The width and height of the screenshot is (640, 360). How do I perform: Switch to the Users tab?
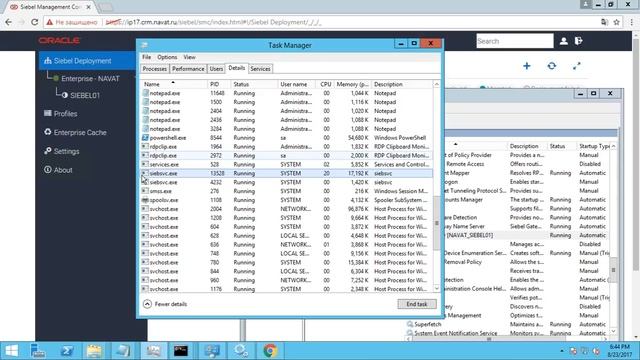216,69
